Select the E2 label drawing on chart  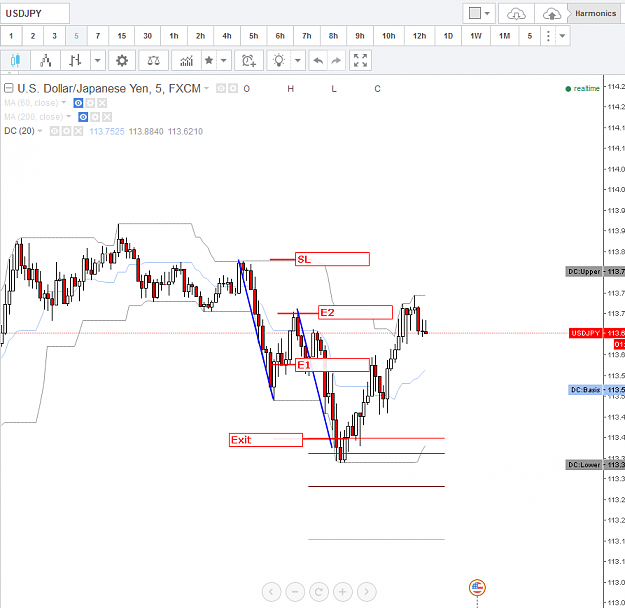355,313
